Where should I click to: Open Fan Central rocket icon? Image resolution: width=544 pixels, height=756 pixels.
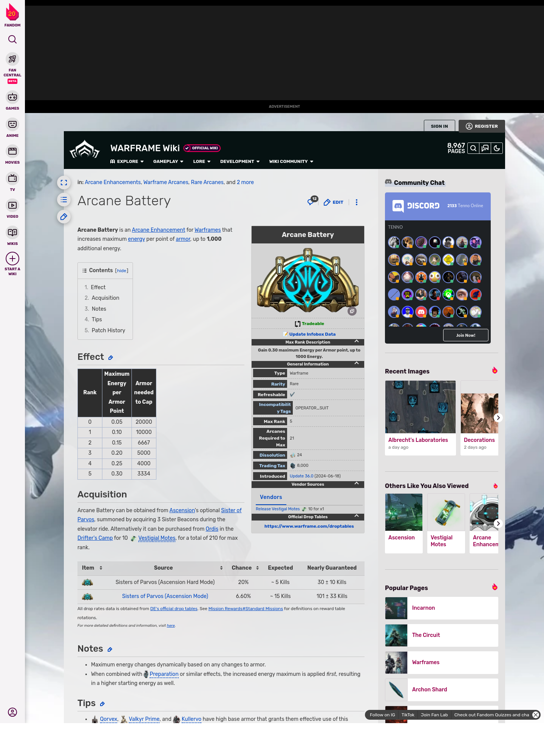[12, 59]
